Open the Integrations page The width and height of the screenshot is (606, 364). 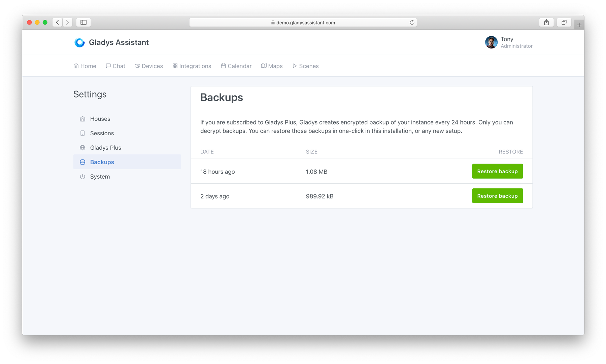click(192, 66)
